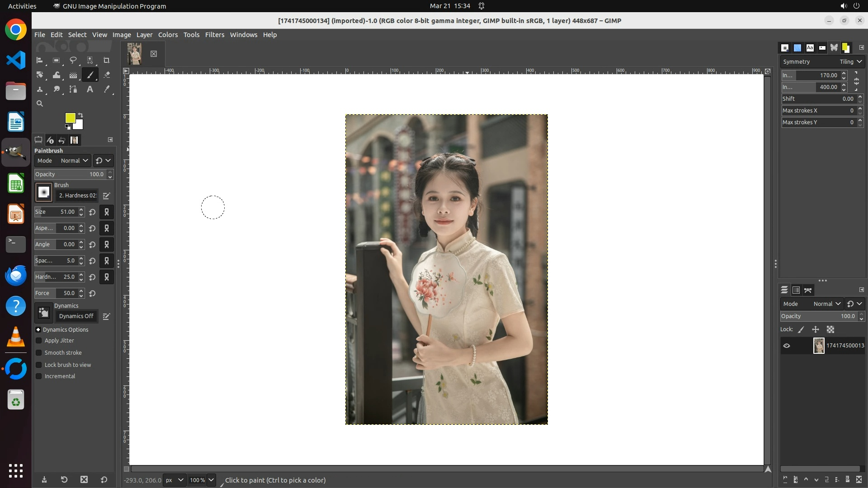868x488 pixels.
Task: Enable the Smooth stroke checkbox
Action: coord(39,353)
